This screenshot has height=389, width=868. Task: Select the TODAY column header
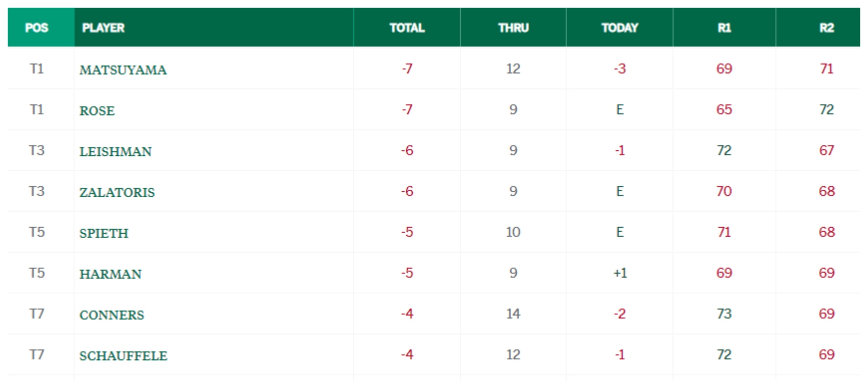click(x=620, y=28)
